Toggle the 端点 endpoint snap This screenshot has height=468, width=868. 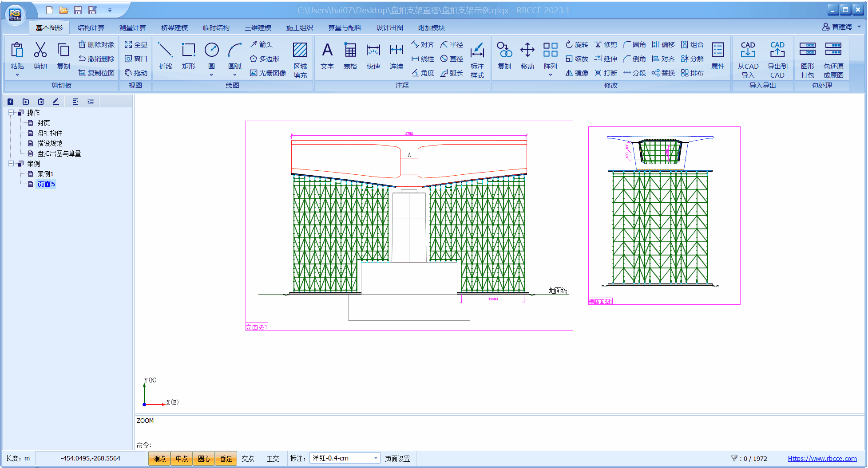[159, 458]
